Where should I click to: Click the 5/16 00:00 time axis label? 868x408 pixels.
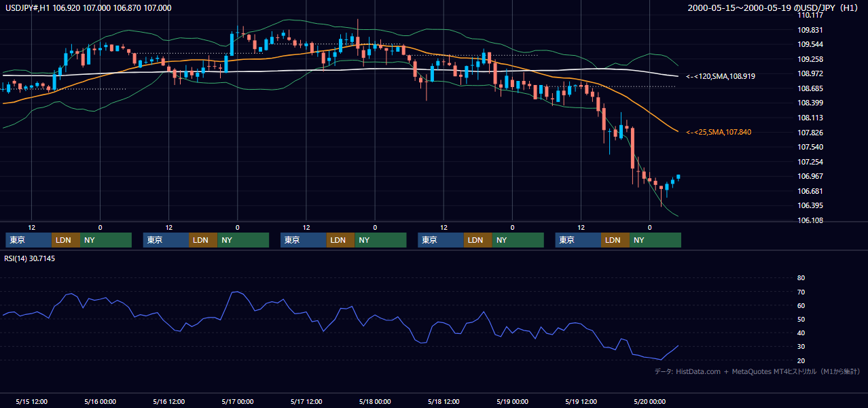[100, 401]
